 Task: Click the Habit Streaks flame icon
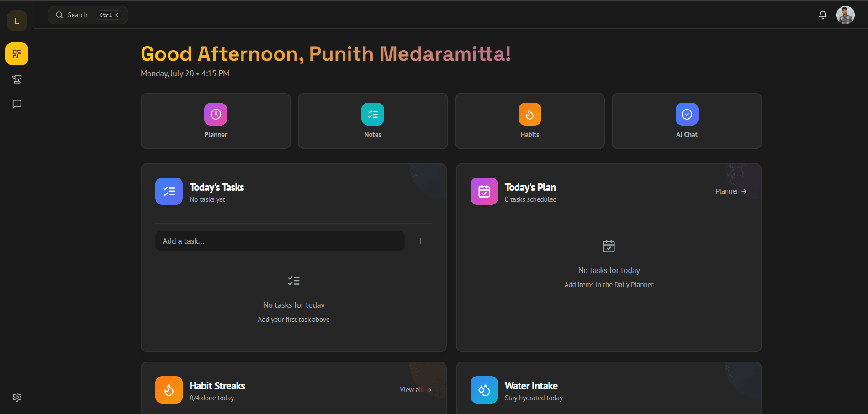(x=169, y=390)
